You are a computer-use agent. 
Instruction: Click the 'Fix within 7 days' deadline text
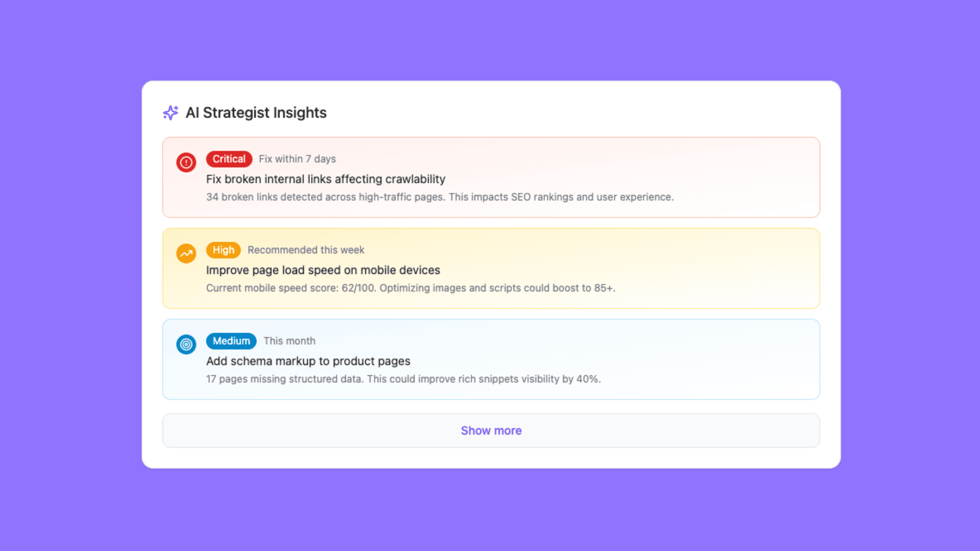point(297,158)
